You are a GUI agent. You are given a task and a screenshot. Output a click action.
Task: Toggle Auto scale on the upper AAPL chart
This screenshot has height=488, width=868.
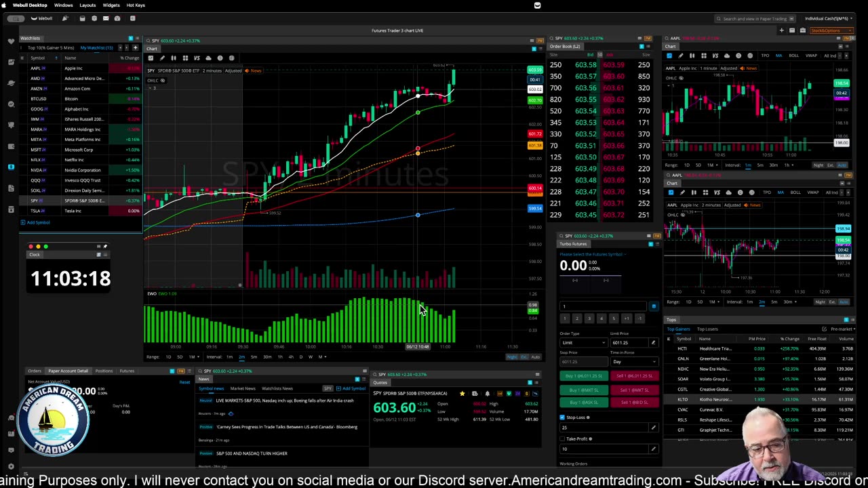pos(842,165)
